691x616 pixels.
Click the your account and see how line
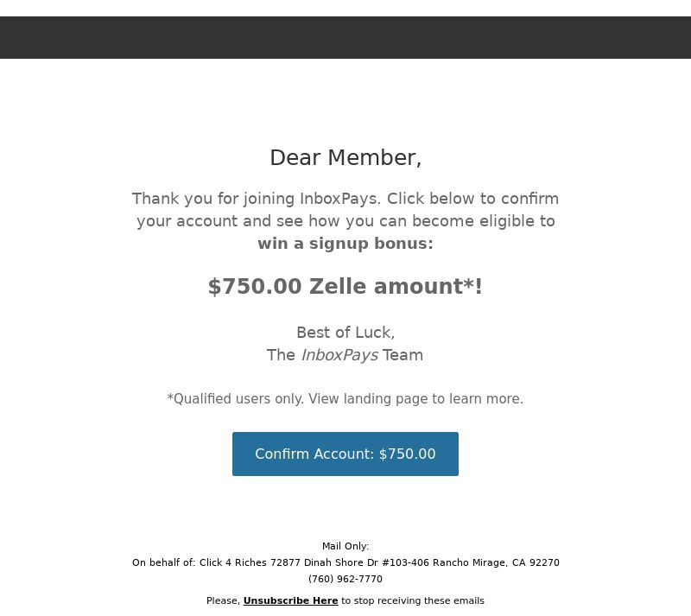point(345,221)
